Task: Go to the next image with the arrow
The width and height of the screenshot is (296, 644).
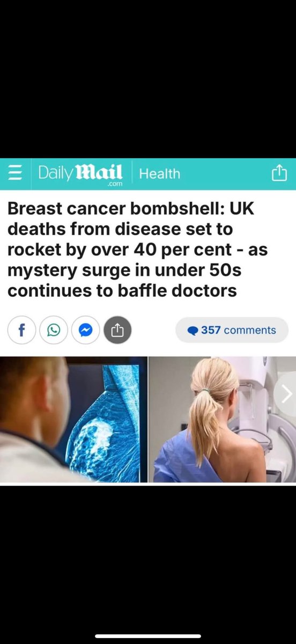Action: click(x=287, y=394)
